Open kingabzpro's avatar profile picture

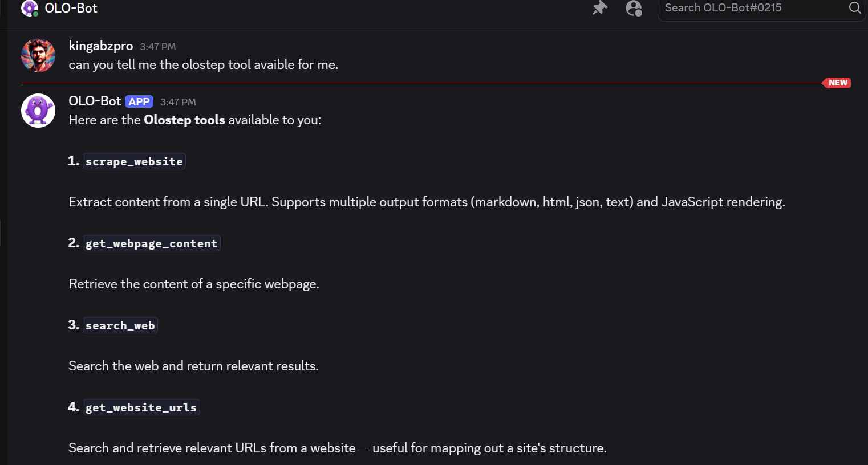[38, 55]
